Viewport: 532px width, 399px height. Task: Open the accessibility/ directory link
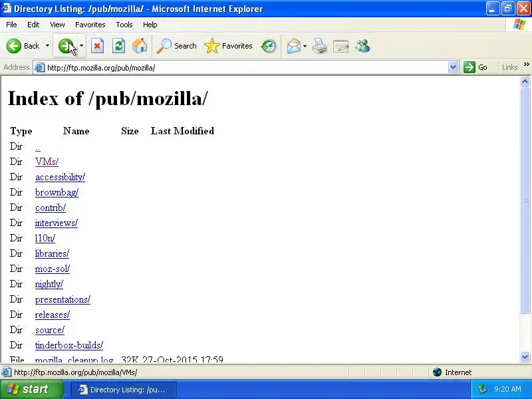pyautogui.click(x=60, y=177)
